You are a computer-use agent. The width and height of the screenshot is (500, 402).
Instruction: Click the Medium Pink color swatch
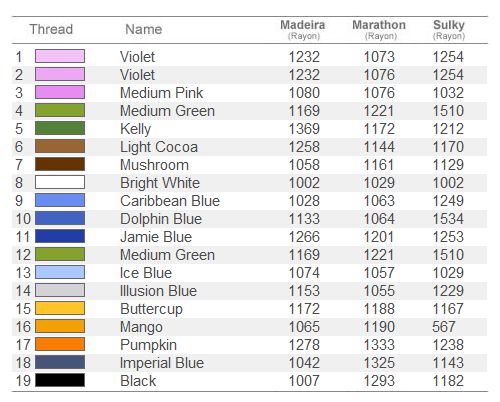pos(60,92)
